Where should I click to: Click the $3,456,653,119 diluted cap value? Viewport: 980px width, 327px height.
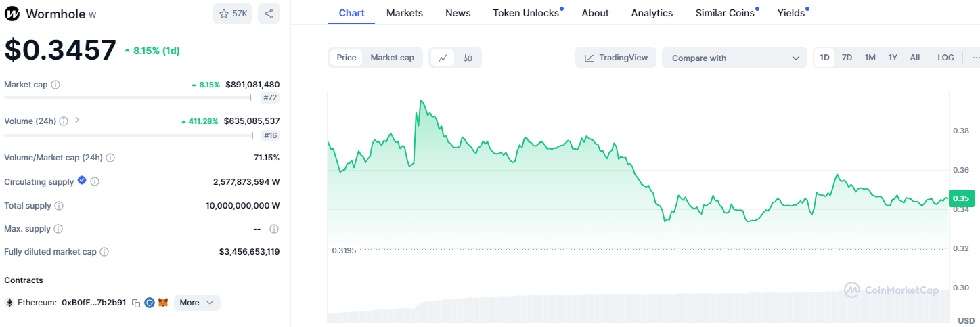tap(249, 252)
